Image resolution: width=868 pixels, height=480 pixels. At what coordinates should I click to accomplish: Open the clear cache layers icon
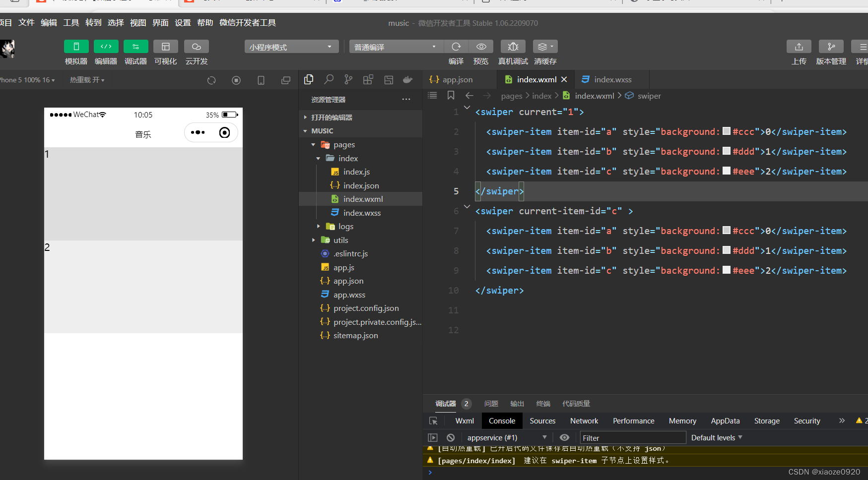(x=545, y=47)
